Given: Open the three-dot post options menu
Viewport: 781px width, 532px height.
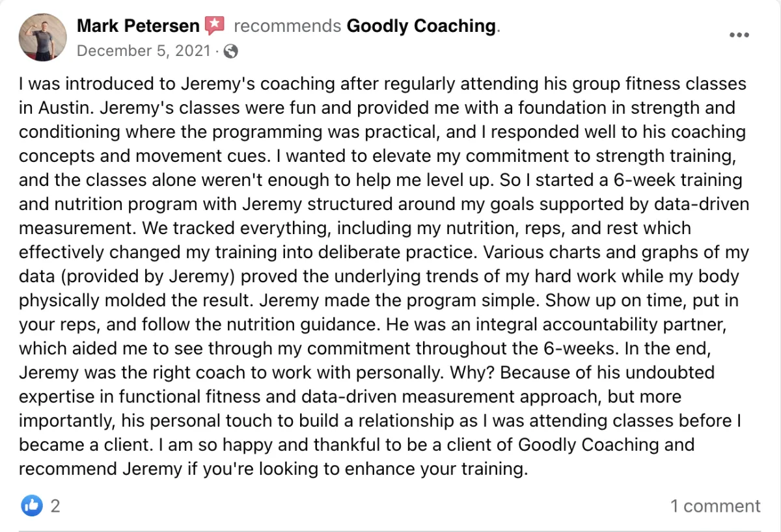Looking at the screenshot, I should point(739,35).
